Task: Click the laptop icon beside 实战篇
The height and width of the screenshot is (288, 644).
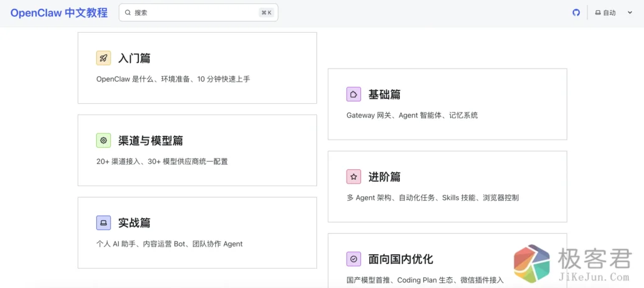Action: (x=104, y=223)
